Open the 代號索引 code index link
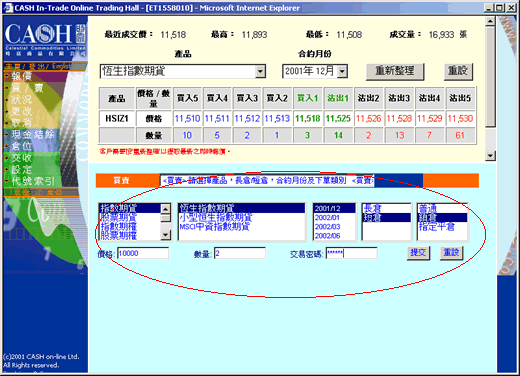 33,181
